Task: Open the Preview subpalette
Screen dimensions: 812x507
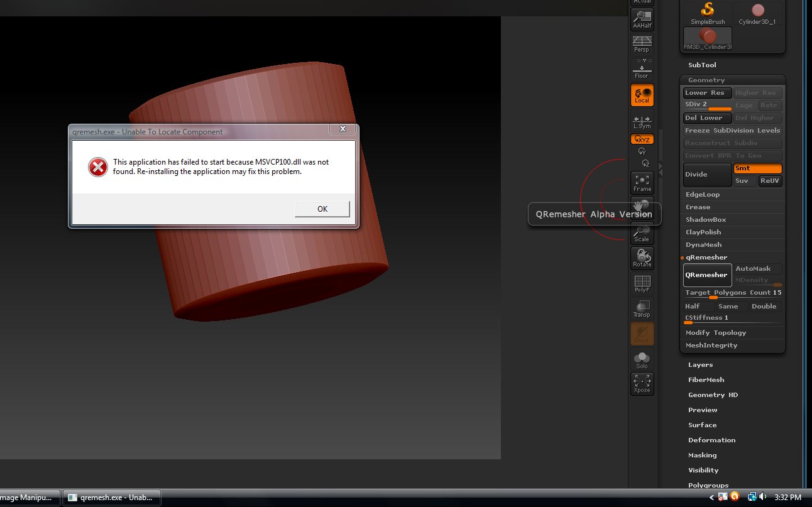Action: click(x=703, y=410)
